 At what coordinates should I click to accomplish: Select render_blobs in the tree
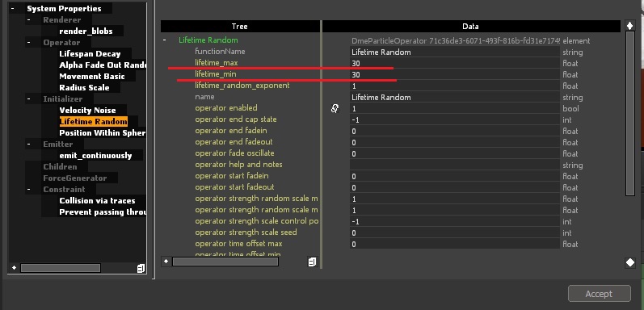(x=86, y=31)
